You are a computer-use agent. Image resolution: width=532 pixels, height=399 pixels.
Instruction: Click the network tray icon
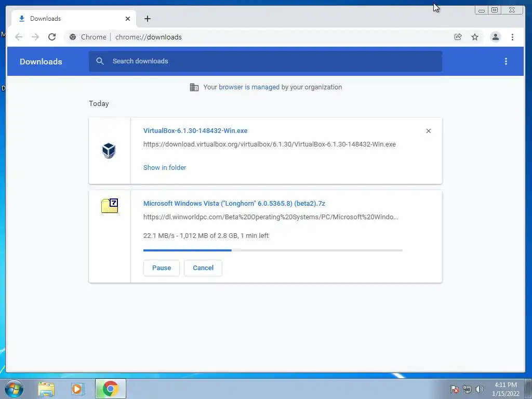[467, 389]
